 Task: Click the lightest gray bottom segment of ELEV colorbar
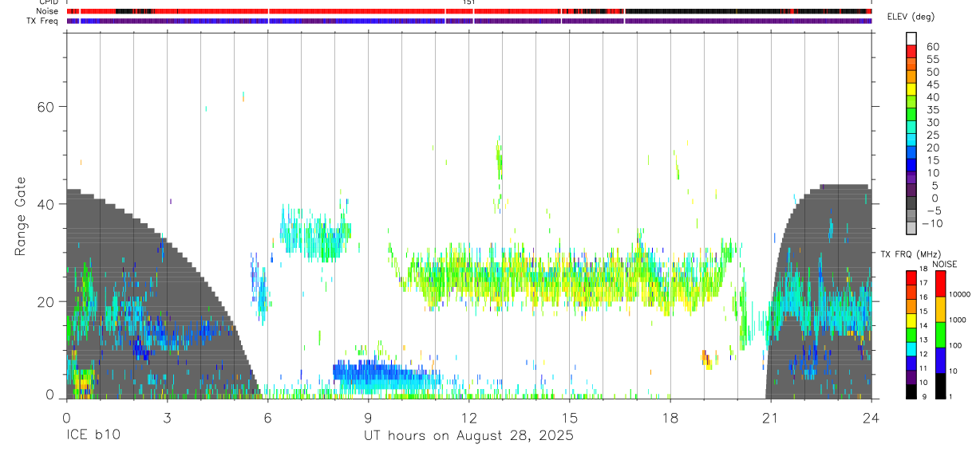(911, 228)
